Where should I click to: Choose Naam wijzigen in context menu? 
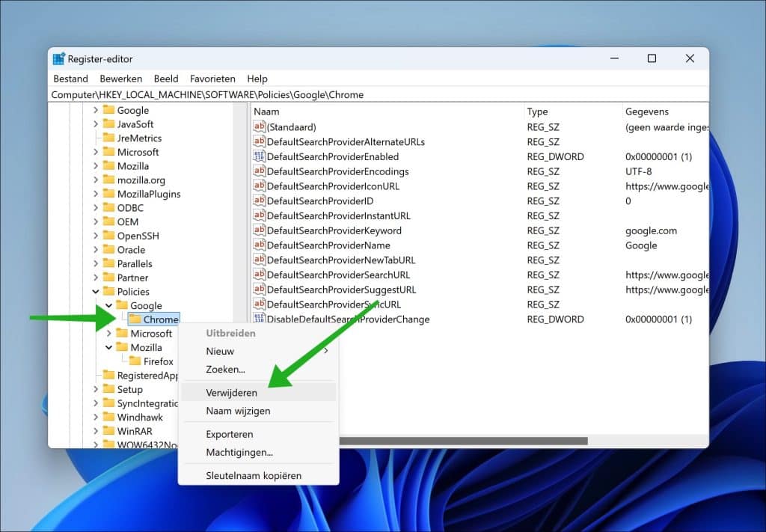point(258,411)
